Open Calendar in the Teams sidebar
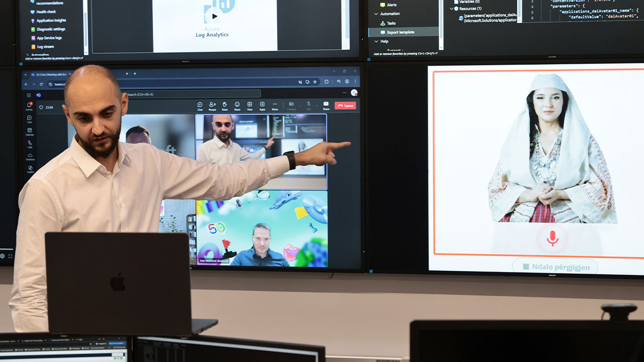 pos(30,132)
